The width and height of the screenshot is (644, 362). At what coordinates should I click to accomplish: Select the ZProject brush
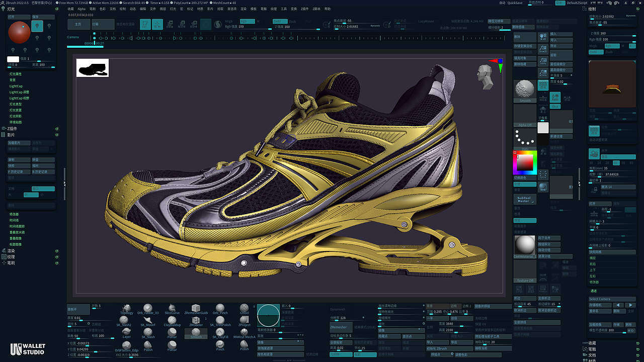pos(244,321)
